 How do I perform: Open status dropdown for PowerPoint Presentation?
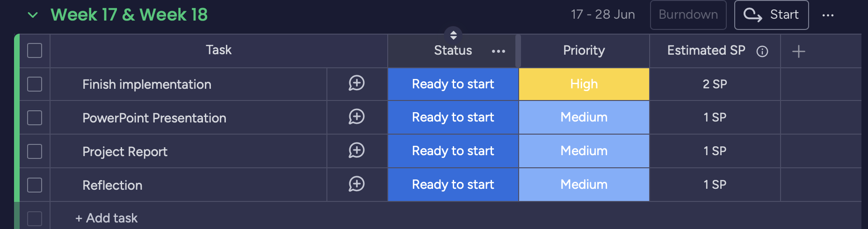453,117
